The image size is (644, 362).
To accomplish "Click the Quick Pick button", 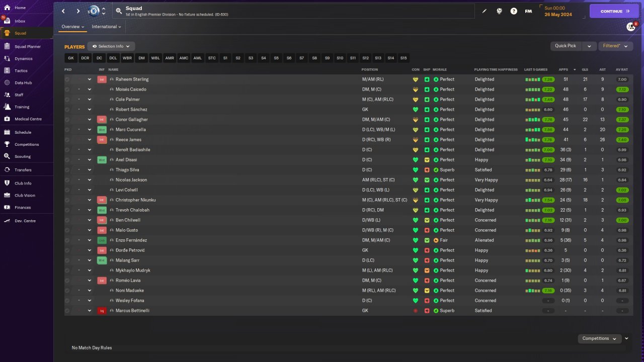I will tap(566, 46).
